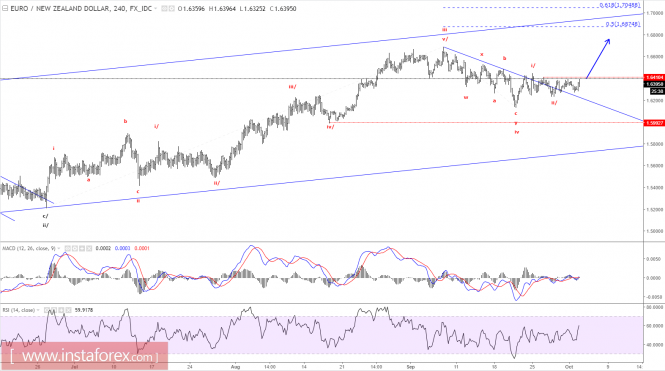This screenshot has width=665, height=371.
Task: Click red signal value 0.0001
Action: (142, 248)
